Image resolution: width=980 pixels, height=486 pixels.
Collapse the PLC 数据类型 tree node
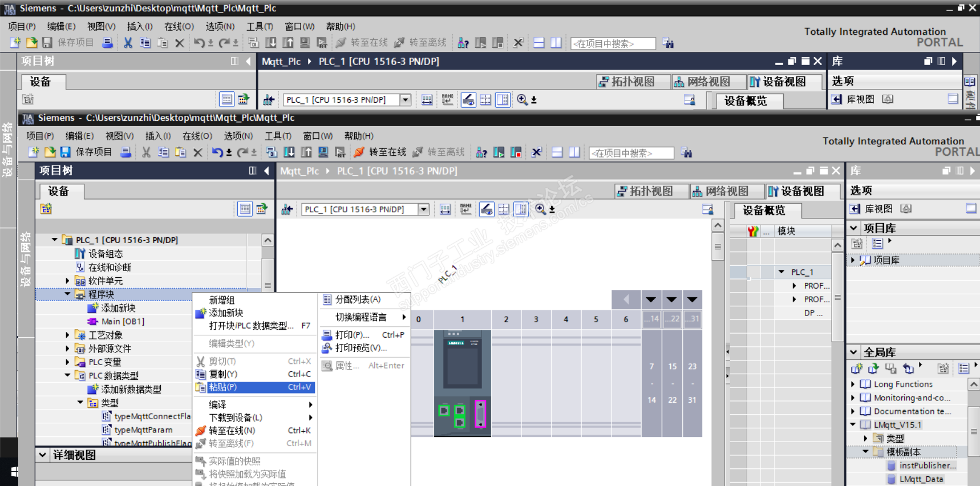point(67,375)
